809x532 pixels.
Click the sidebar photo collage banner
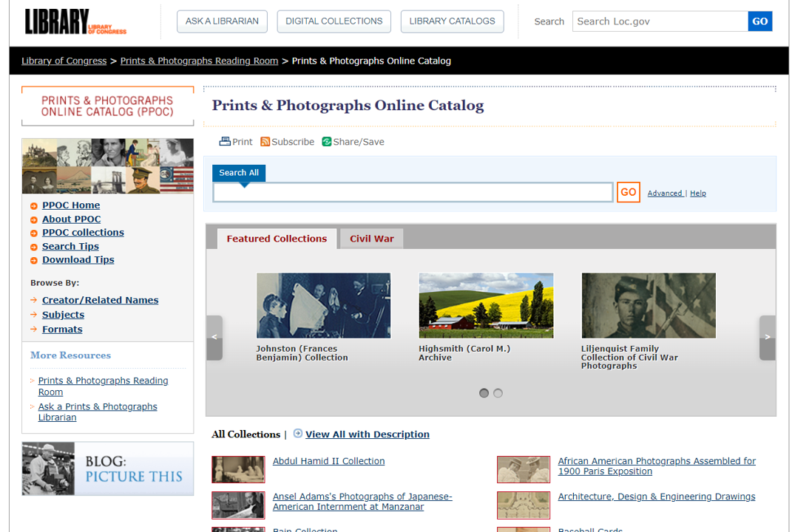click(x=107, y=166)
